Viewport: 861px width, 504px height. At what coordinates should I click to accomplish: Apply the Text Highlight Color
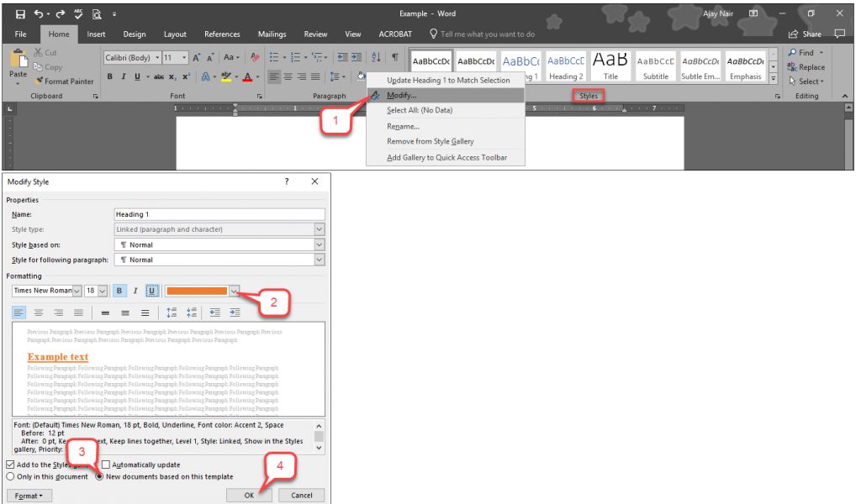click(227, 76)
